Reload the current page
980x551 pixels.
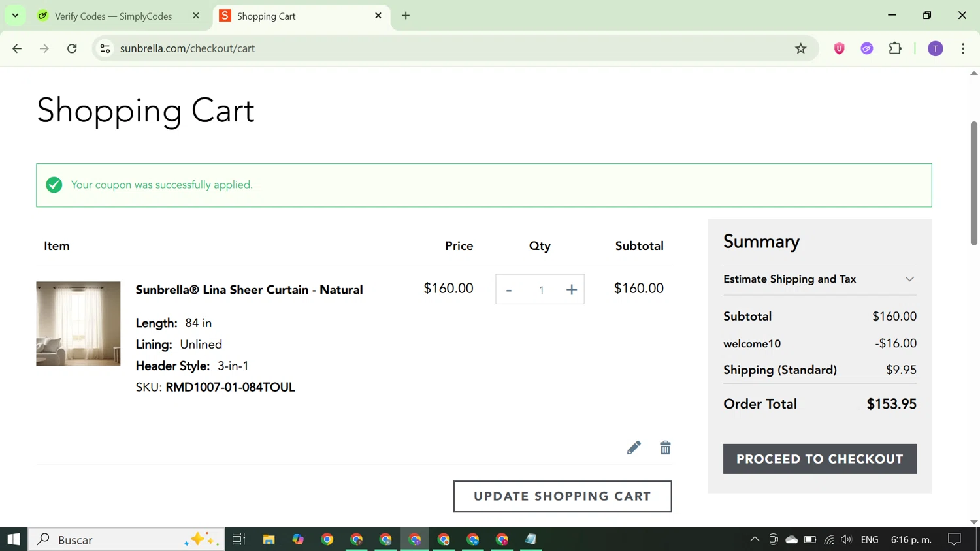72,48
